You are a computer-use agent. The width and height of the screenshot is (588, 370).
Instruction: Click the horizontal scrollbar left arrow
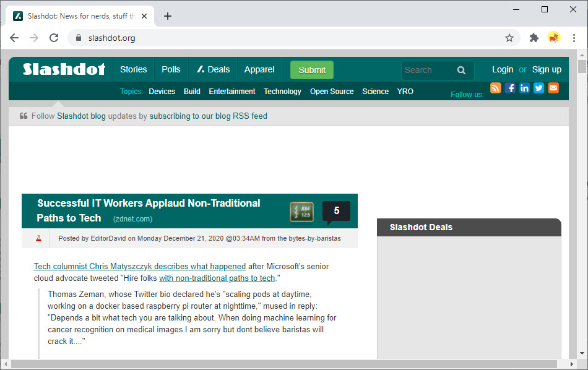[6, 364]
